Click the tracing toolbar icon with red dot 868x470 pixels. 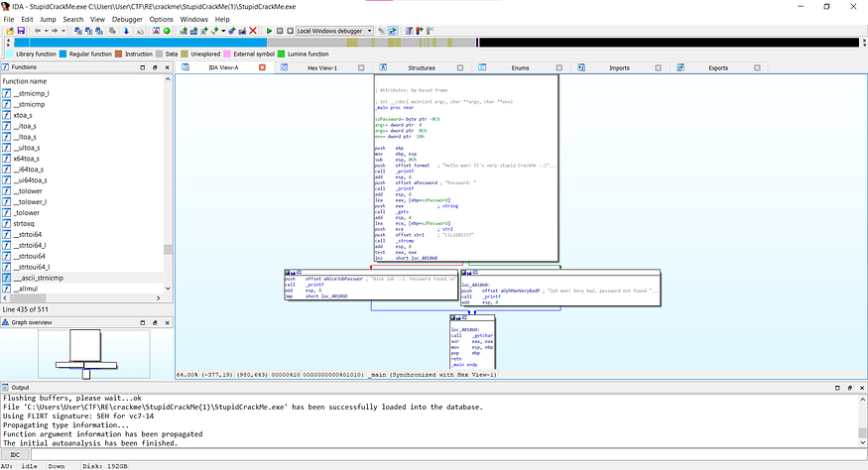coord(419,31)
